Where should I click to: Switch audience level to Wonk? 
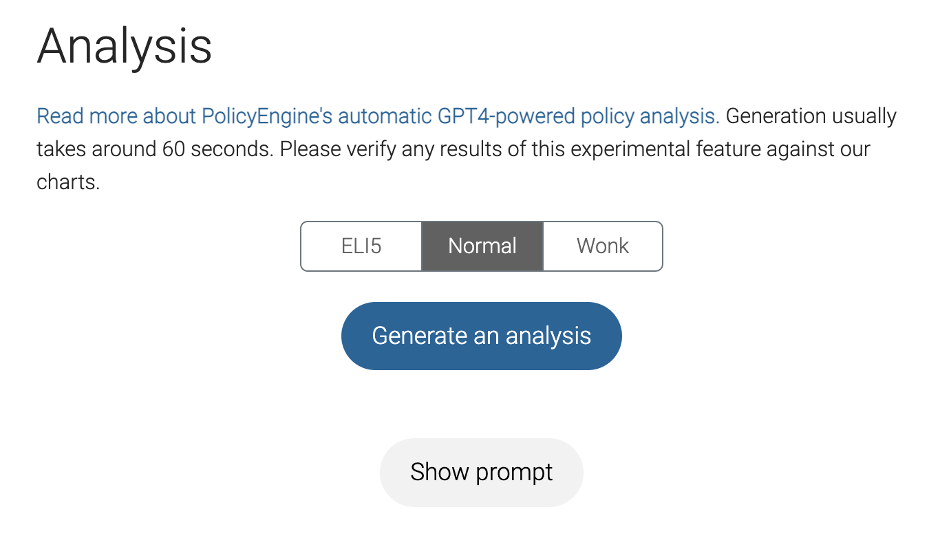603,246
